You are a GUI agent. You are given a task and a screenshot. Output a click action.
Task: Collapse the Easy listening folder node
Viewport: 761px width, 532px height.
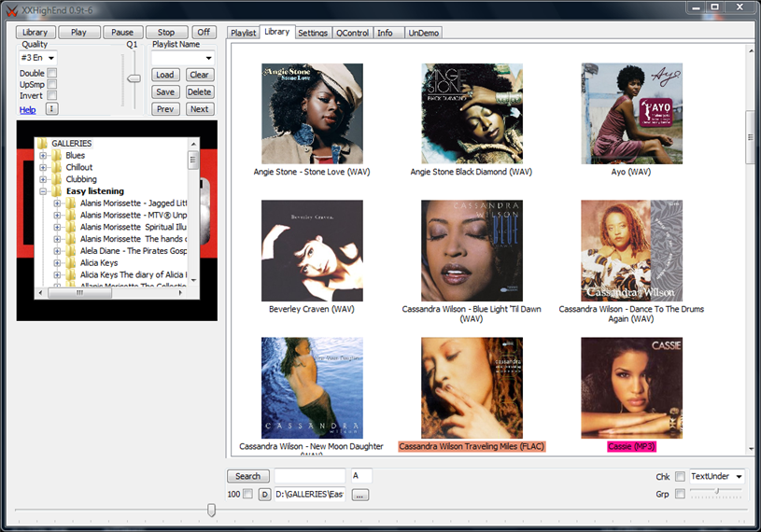point(43,191)
